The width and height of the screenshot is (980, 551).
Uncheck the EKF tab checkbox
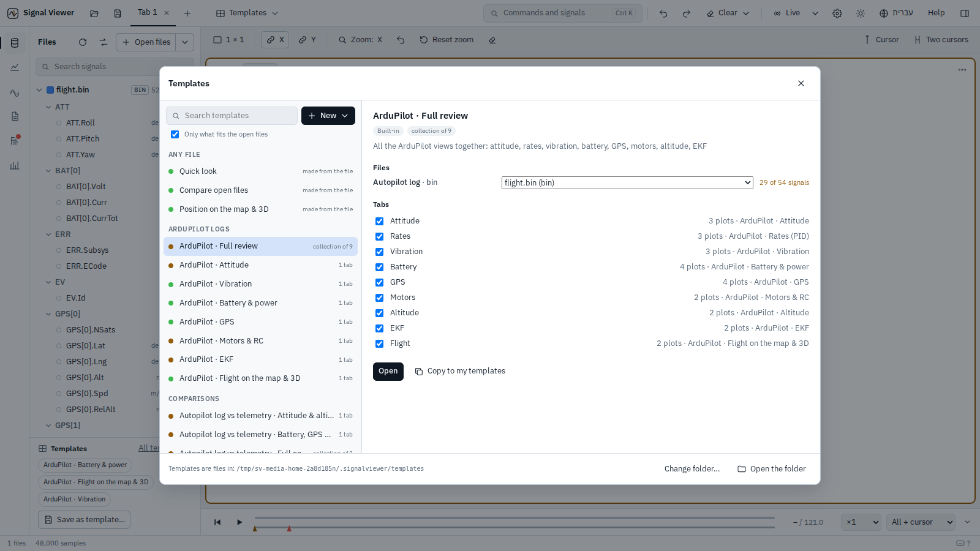pyautogui.click(x=380, y=328)
